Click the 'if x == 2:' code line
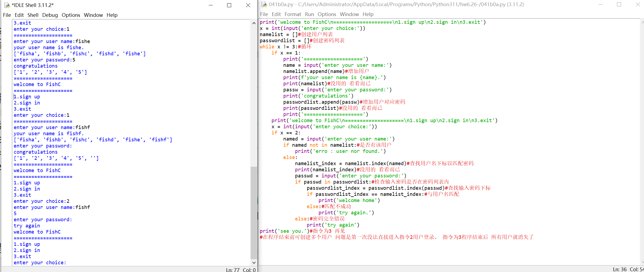 (286, 133)
